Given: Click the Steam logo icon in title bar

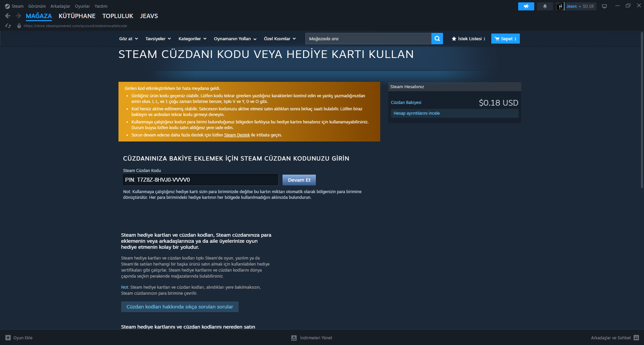Looking at the screenshot, I should [x=7, y=6].
